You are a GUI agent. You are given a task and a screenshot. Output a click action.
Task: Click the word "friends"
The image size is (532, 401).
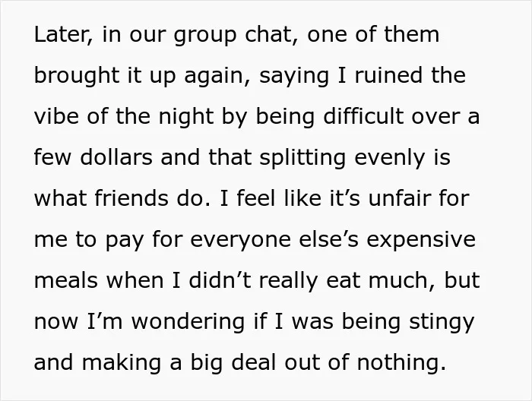tap(131, 198)
